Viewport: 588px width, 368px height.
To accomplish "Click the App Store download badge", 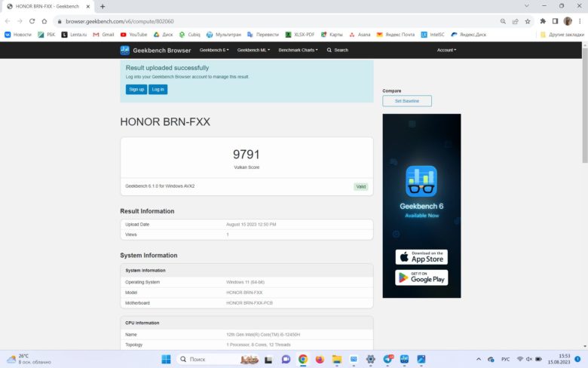I will pyautogui.click(x=421, y=257).
